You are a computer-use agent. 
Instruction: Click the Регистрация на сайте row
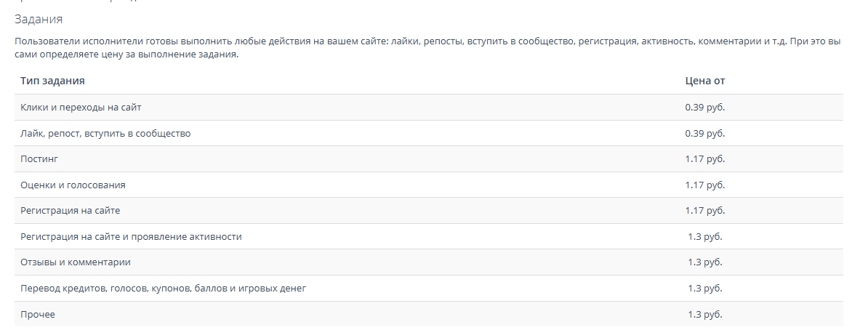point(428,211)
